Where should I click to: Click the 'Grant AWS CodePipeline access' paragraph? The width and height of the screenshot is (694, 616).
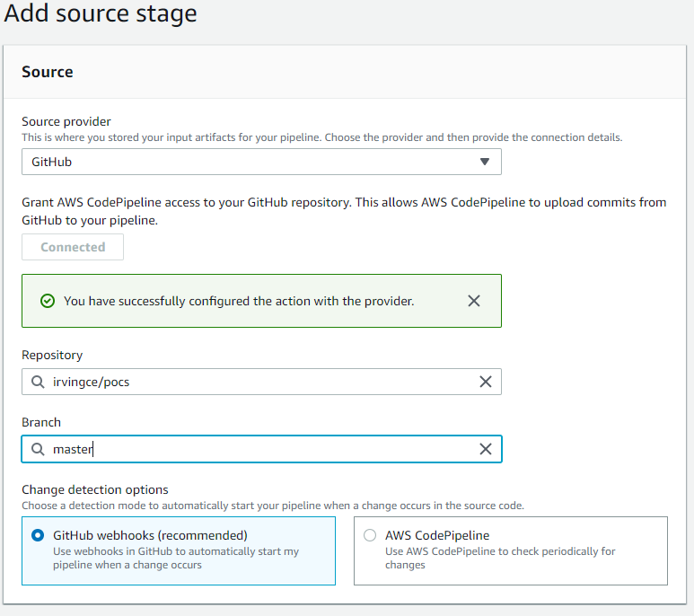(x=344, y=211)
